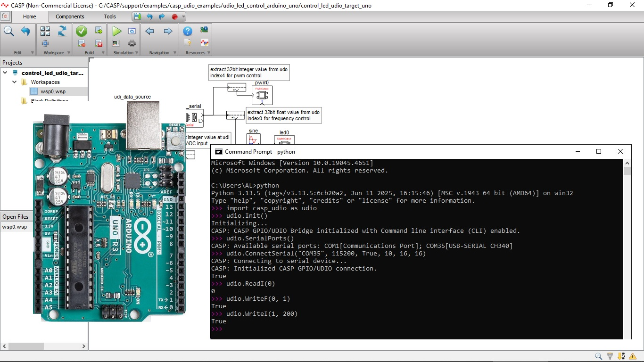Click the Projects panel scroll left arrow
Screen dimensions: 644x362
click(4, 346)
